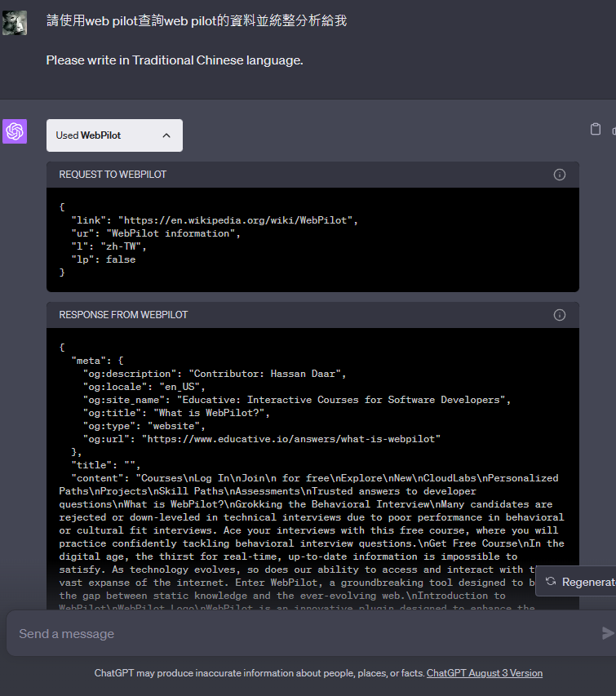Click the chevron beside Used WebPilot
This screenshot has height=696, width=616.
coord(166,135)
